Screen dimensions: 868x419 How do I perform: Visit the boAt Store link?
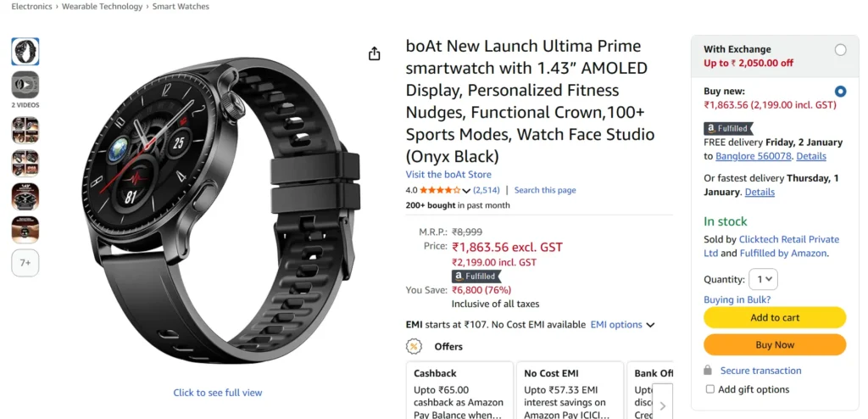coord(448,175)
